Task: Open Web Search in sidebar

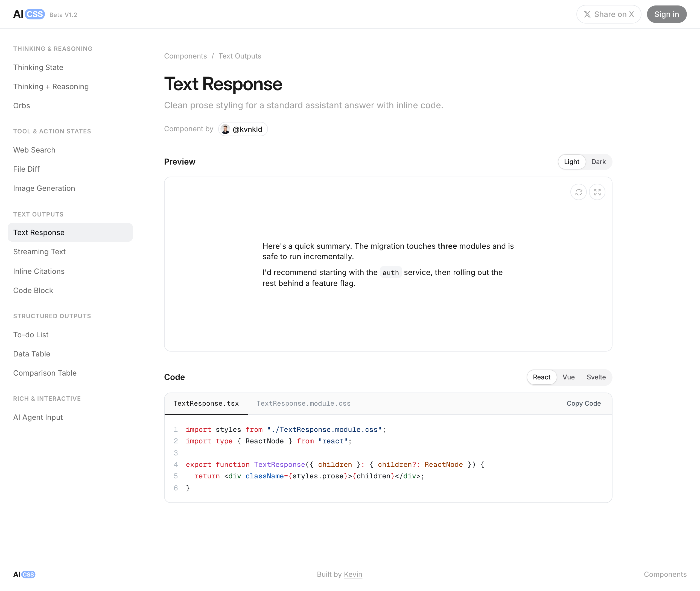Action: (70, 150)
